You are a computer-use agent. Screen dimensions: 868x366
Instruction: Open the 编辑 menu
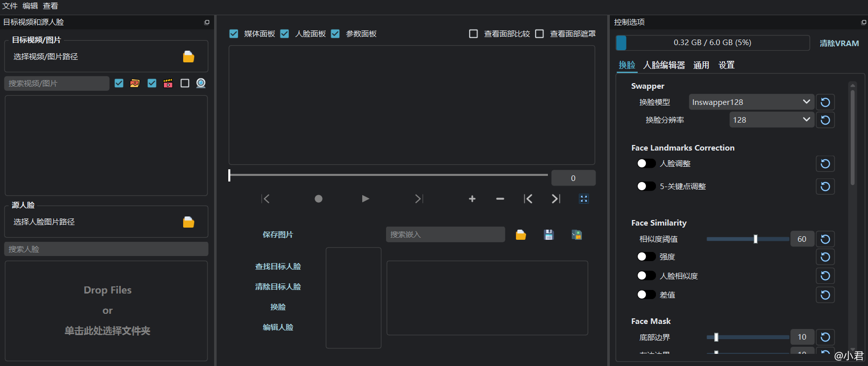[30, 6]
